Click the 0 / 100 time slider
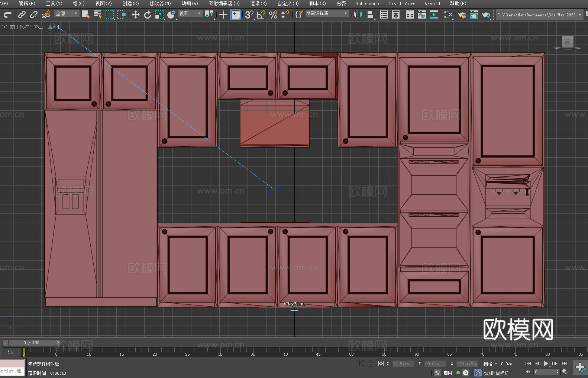Viewport: 588px width, 378px height. [x=32, y=343]
